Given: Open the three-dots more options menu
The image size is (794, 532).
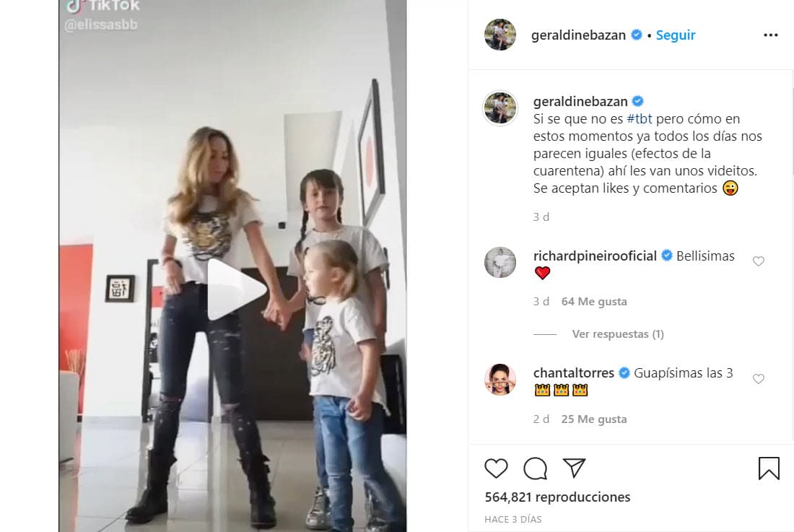Looking at the screenshot, I should coord(771,35).
